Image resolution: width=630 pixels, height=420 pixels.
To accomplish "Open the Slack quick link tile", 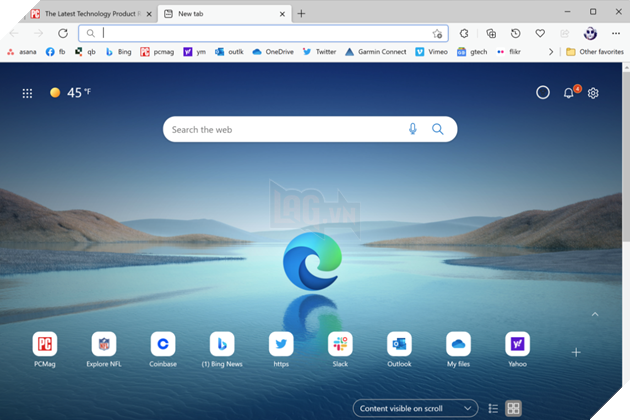I will [x=340, y=349].
